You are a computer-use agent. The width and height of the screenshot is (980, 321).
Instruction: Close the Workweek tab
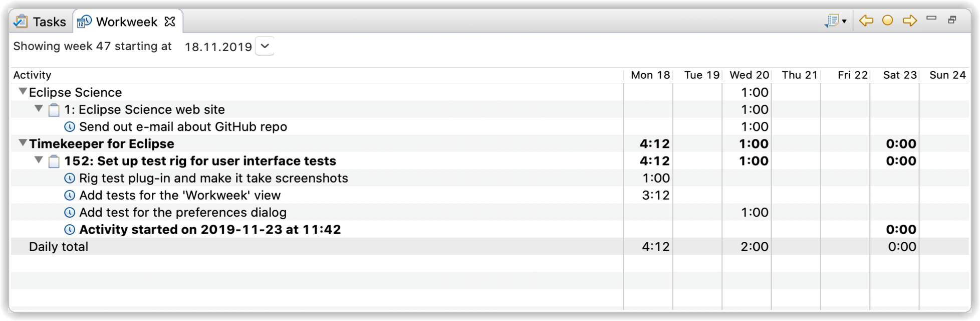tap(170, 22)
